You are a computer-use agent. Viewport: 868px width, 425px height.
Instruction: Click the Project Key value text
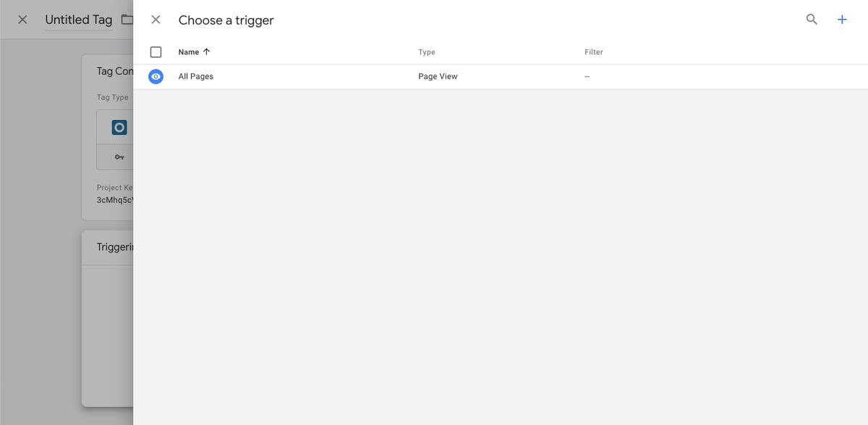coord(115,200)
